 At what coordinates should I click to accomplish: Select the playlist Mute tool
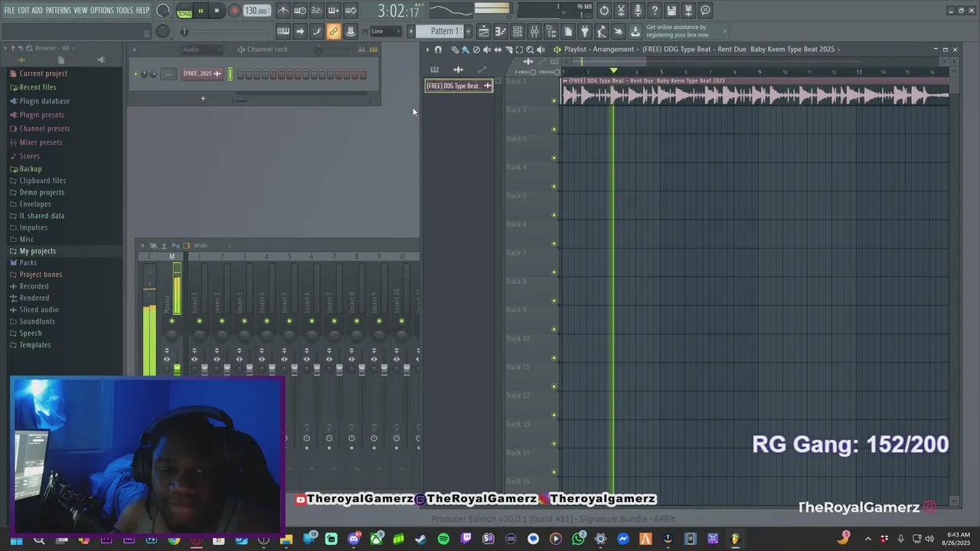tap(487, 50)
